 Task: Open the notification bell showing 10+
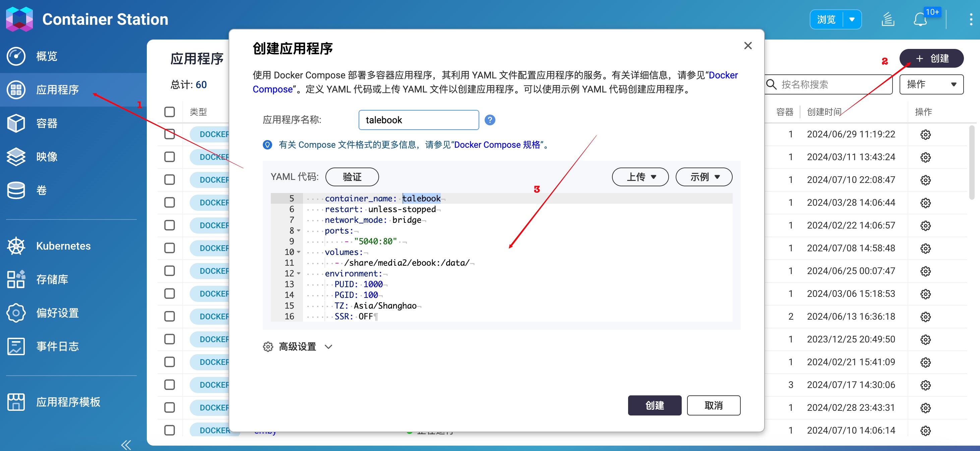coord(921,19)
